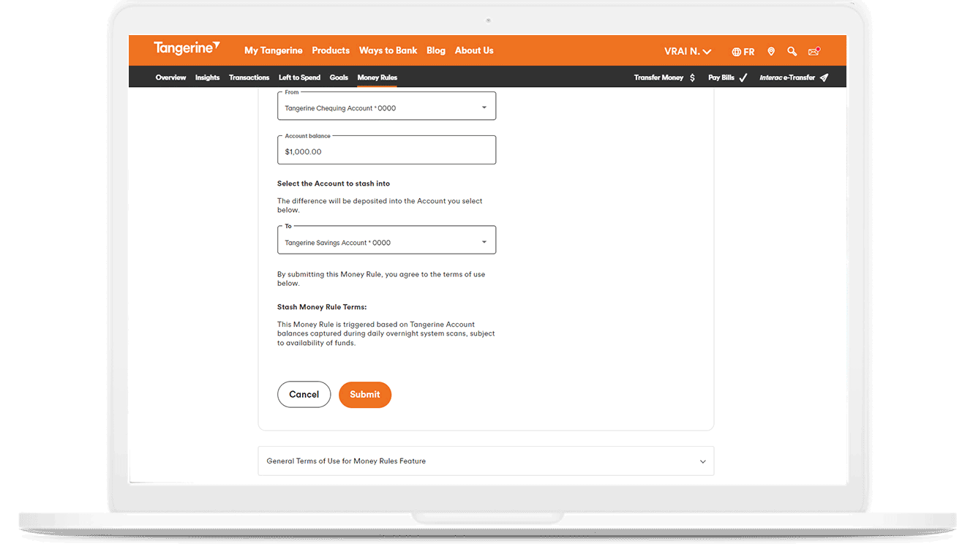Click 'Stash Money Rule Terms:' heading
The height and width of the screenshot is (560, 973).
(x=322, y=307)
